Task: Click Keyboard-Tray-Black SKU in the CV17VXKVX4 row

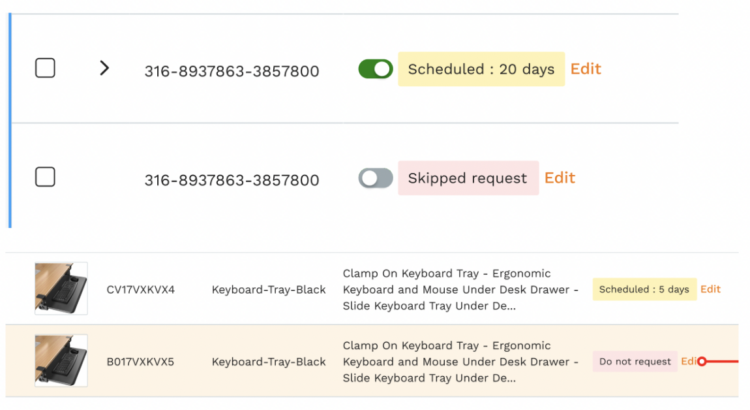Action: point(269,290)
